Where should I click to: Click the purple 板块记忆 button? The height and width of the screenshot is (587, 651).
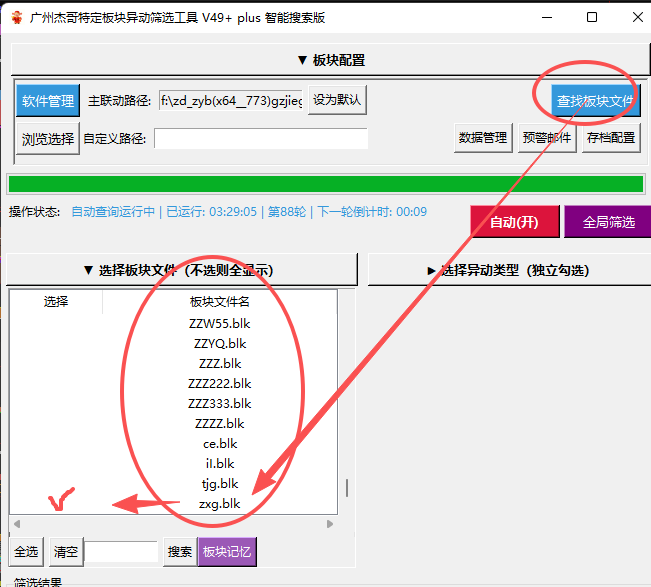227,551
